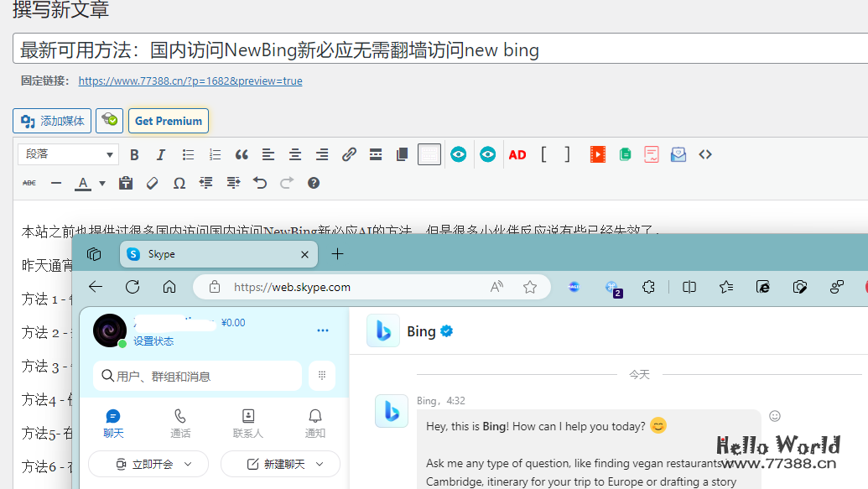Insert the left bracket shortcode
This screenshot has width=868, height=489.
(543, 154)
